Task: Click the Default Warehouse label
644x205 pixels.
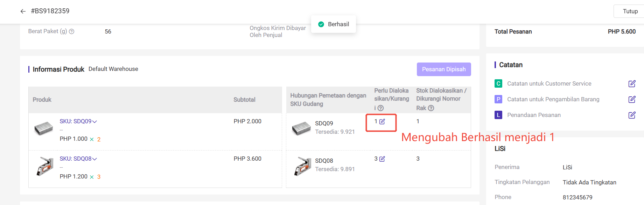Action: (113, 69)
